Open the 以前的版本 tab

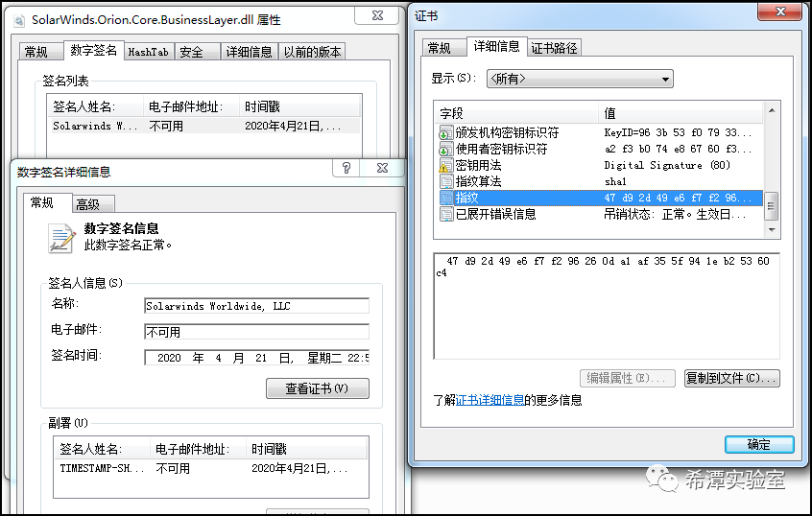coord(312,52)
